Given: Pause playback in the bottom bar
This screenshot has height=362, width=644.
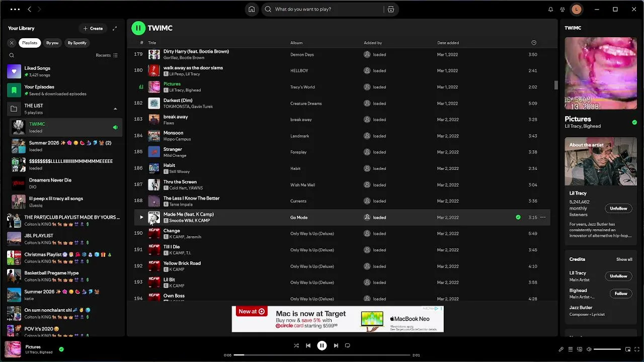Looking at the screenshot, I should tap(322, 345).
